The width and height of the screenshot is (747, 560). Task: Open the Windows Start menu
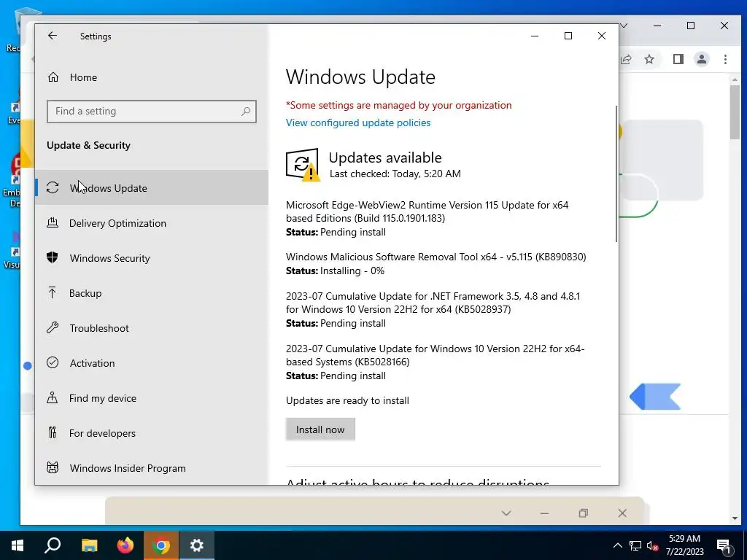click(x=18, y=545)
